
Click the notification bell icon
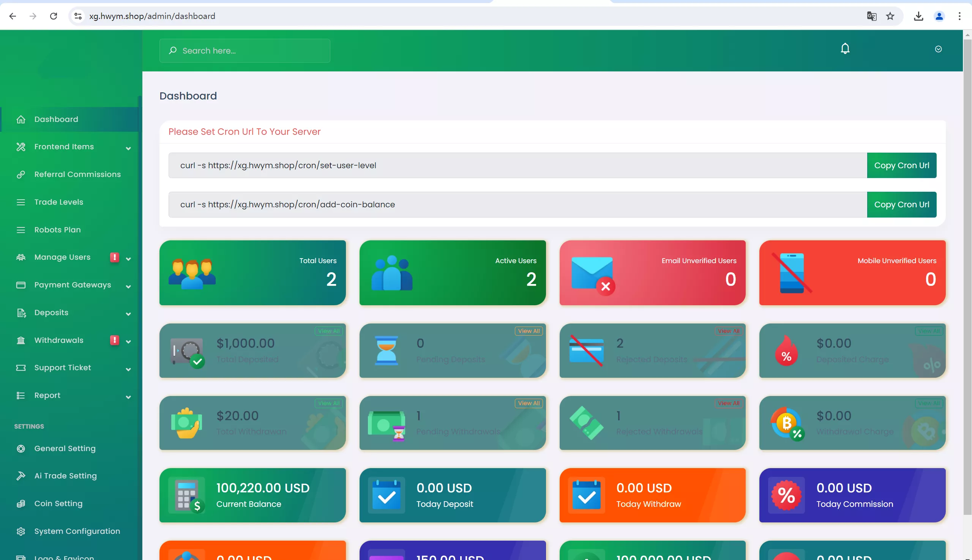[845, 49]
